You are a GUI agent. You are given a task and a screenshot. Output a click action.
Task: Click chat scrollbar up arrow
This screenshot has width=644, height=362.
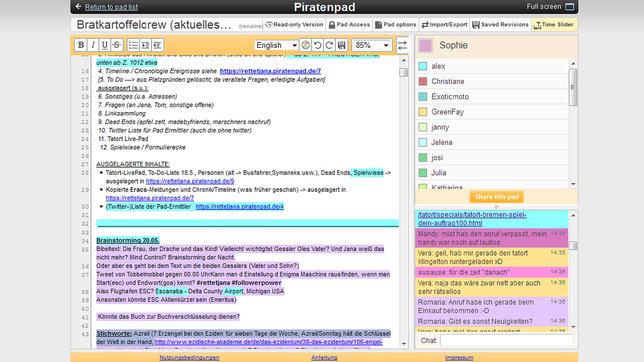[573, 215]
